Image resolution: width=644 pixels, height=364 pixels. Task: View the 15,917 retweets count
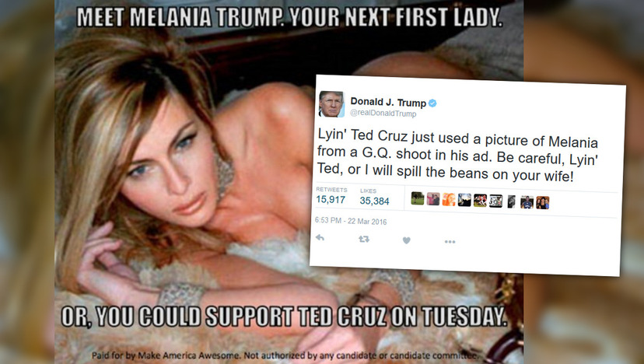[331, 200]
